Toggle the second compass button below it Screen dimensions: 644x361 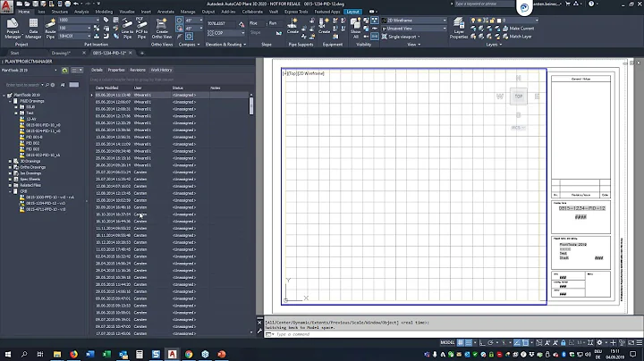180,29
